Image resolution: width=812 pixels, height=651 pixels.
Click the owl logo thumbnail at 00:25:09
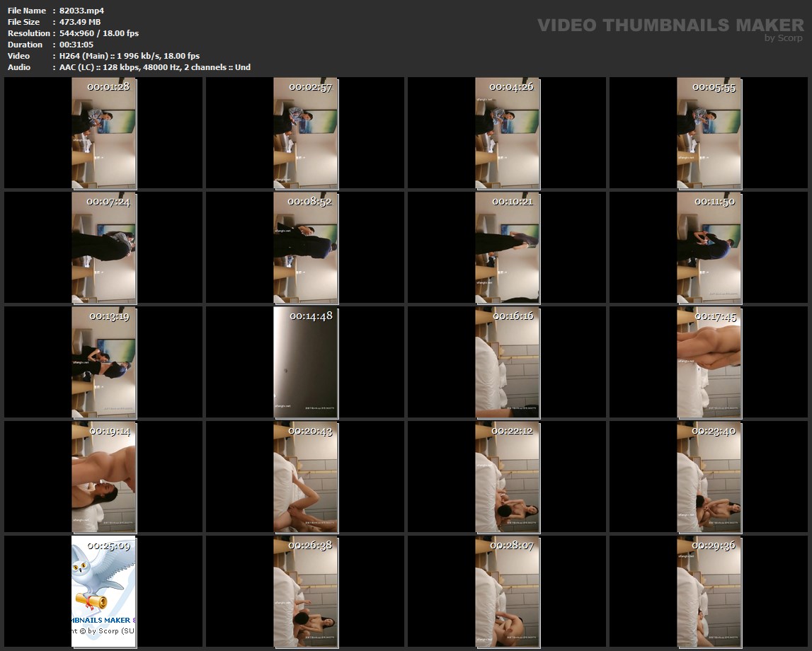pos(104,592)
